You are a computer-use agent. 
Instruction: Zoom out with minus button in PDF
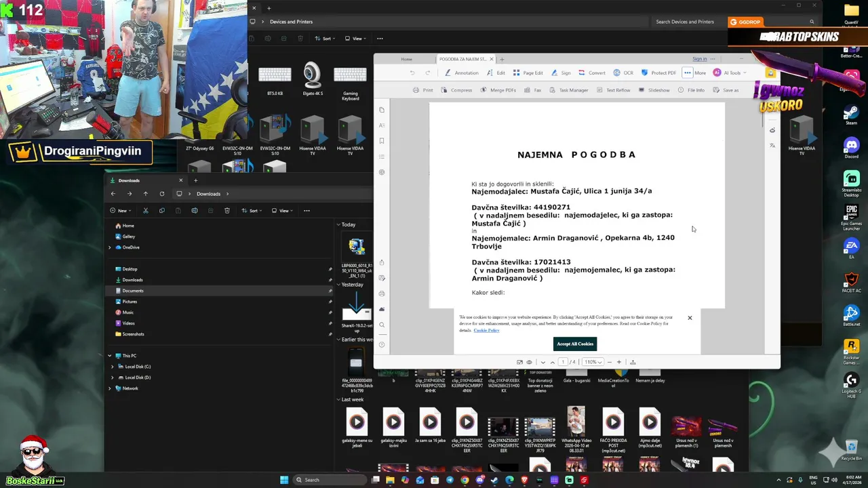[609, 362]
